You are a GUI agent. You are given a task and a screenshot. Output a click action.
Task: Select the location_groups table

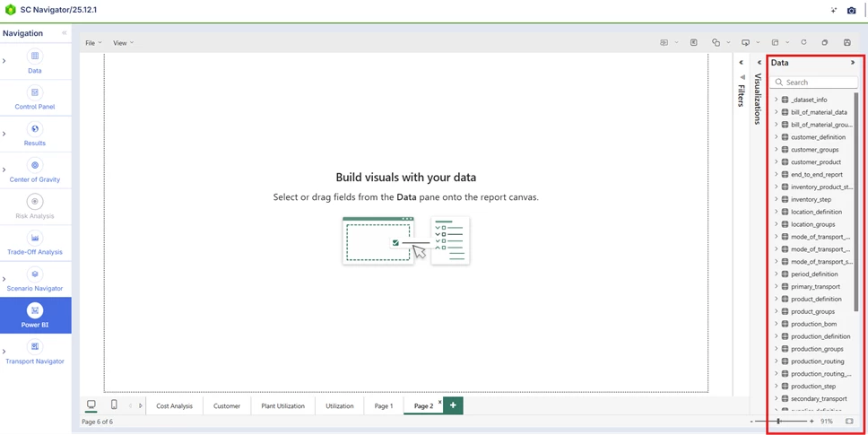(813, 224)
